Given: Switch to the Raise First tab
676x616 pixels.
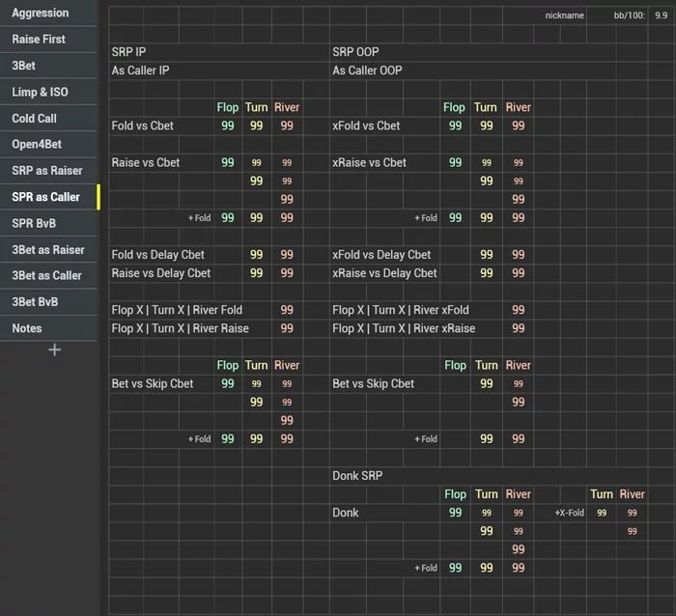Looking at the screenshot, I should [x=40, y=40].
